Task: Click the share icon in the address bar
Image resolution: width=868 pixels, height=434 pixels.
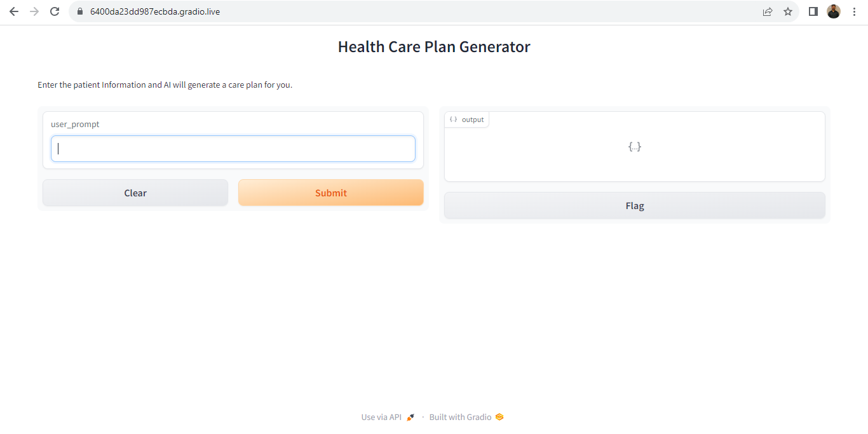Action: 767,11
